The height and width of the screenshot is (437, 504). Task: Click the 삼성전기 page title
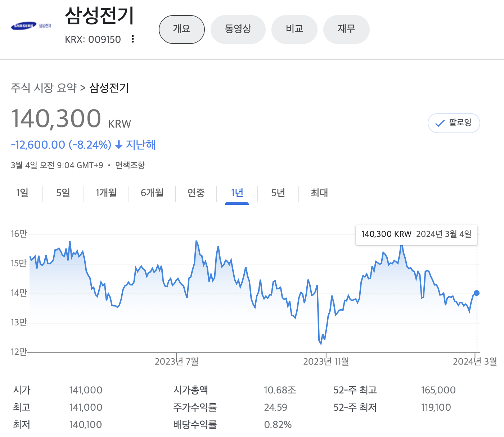[99, 15]
